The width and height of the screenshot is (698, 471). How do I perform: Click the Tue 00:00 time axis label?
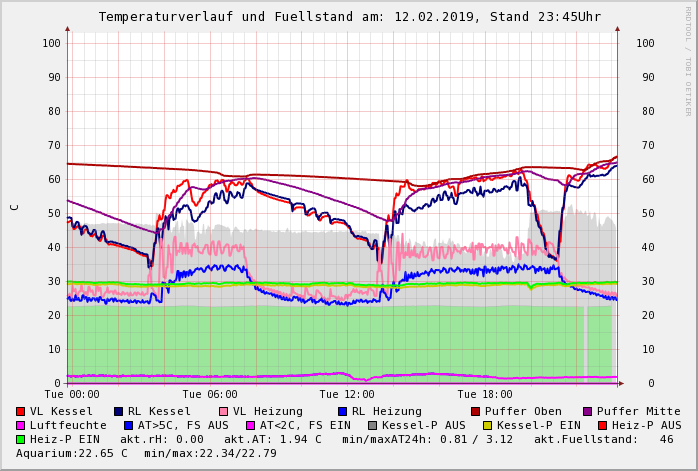click(x=72, y=394)
